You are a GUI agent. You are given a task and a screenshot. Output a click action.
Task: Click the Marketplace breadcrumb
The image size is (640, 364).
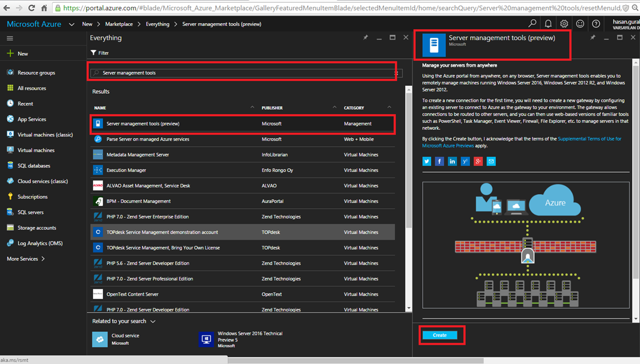pos(119,24)
